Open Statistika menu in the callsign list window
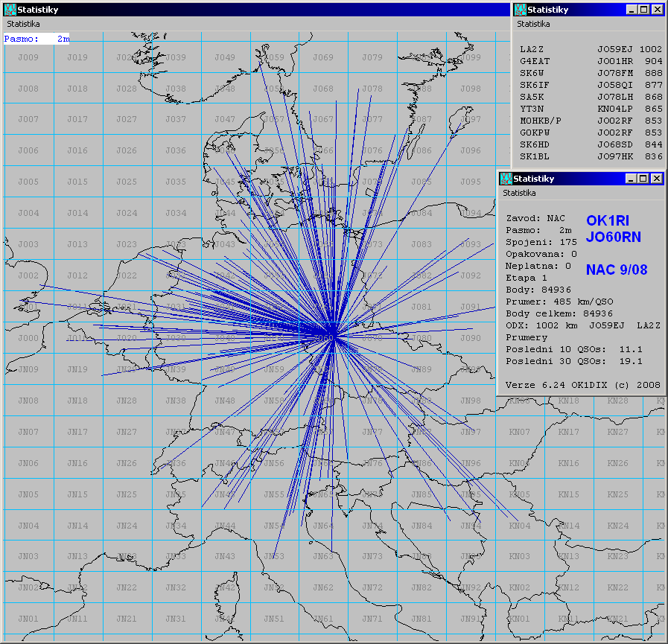The image size is (668, 644). pyautogui.click(x=534, y=24)
